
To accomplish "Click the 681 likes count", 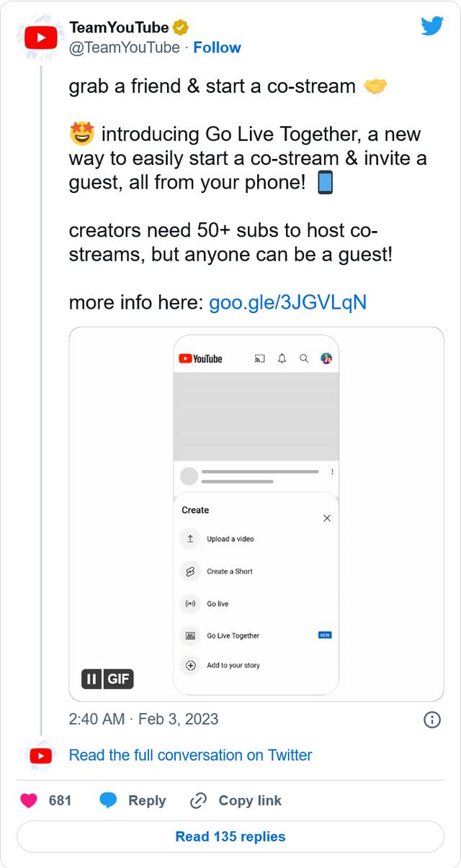I will coord(60,800).
